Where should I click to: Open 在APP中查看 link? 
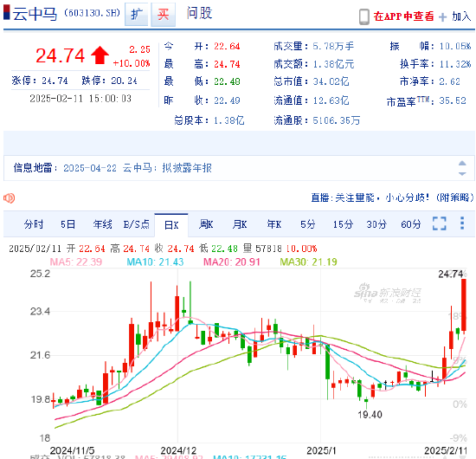[403, 16]
